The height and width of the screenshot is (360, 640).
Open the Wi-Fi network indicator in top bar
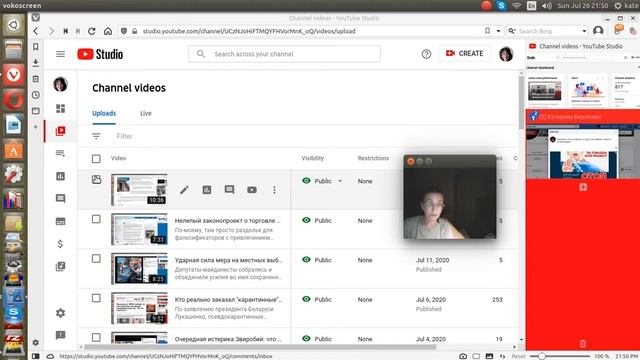[x=517, y=6]
